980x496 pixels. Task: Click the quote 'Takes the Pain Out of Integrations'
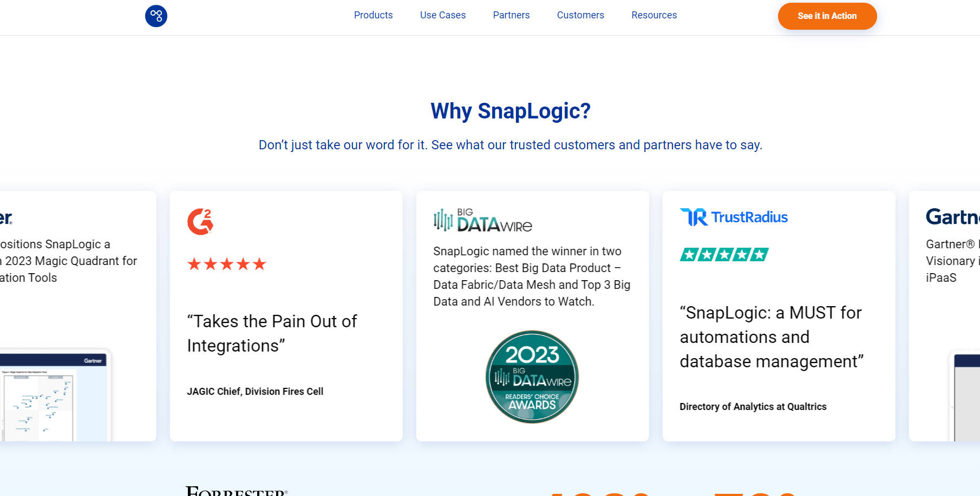[271, 333]
